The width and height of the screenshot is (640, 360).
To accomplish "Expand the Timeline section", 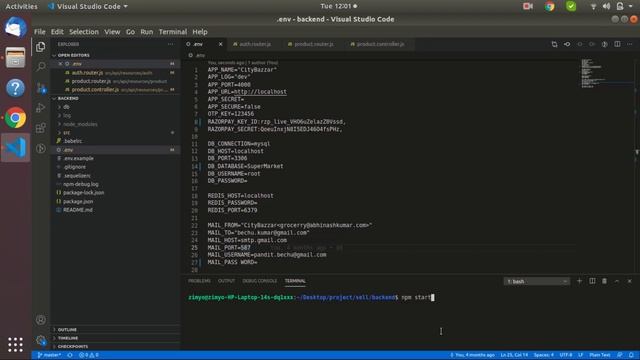I will (68, 338).
